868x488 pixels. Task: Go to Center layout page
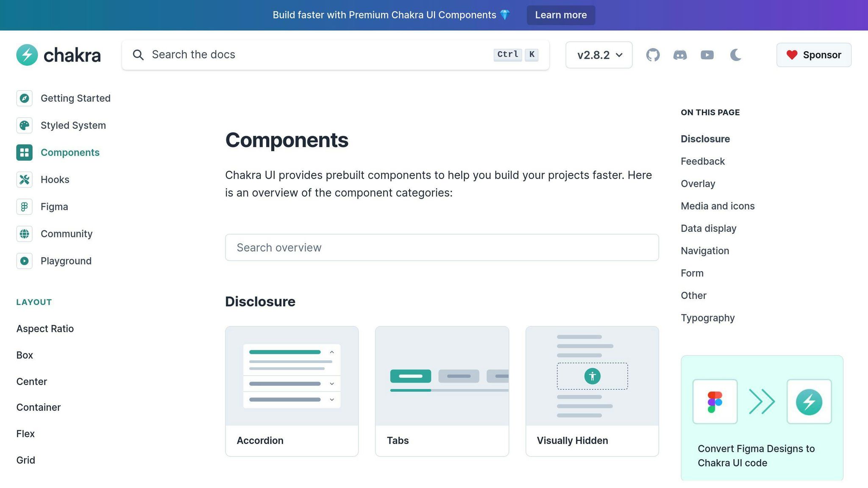coord(32,382)
